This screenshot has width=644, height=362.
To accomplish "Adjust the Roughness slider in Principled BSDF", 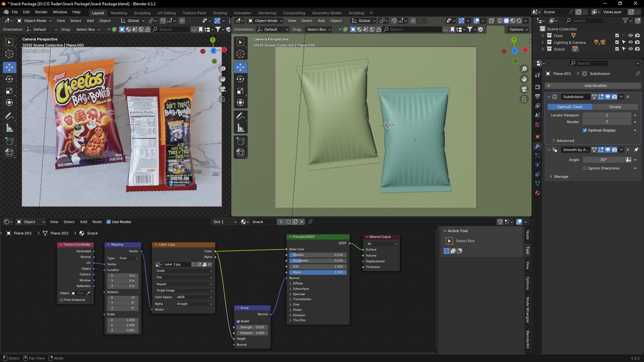I will coord(318,261).
